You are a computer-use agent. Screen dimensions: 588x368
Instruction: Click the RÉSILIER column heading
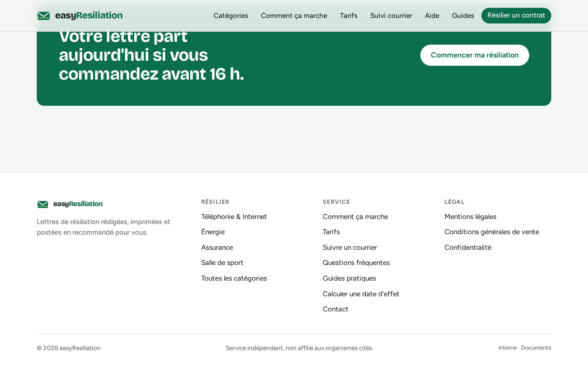[x=215, y=202]
